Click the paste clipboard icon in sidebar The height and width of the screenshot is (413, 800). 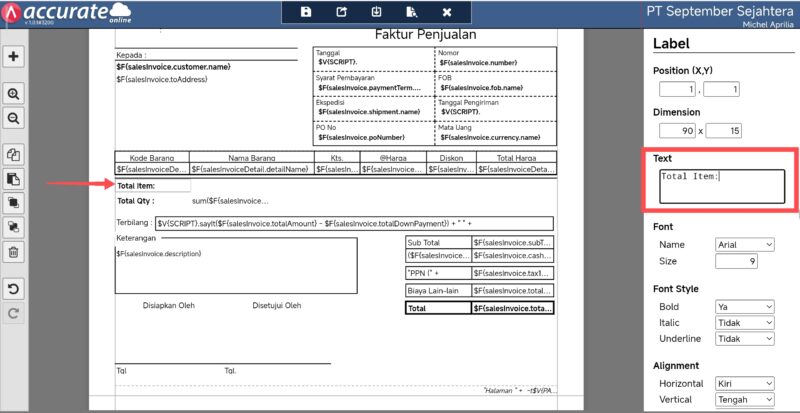14,179
